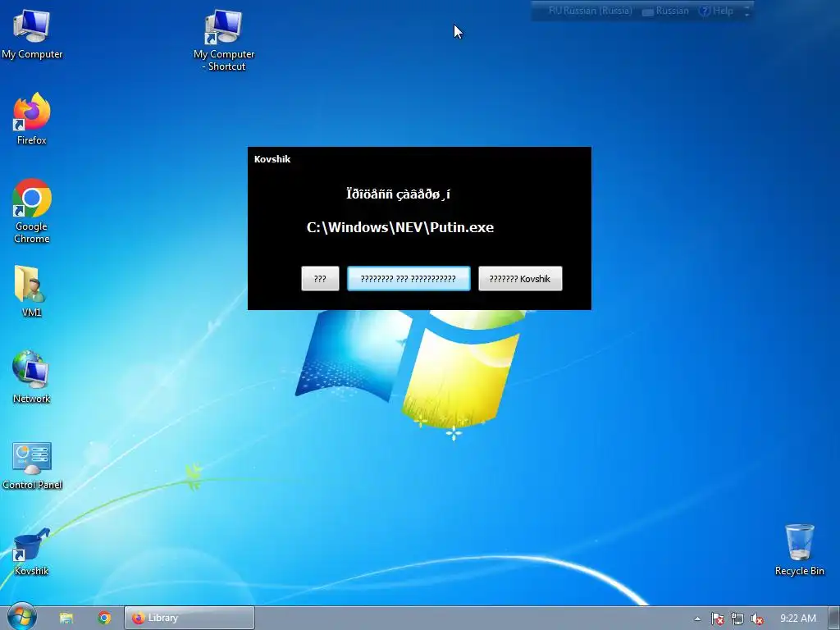This screenshot has height=630, width=840.
Task: Launch Chrome from the taskbar
Action: pyautogui.click(x=104, y=618)
